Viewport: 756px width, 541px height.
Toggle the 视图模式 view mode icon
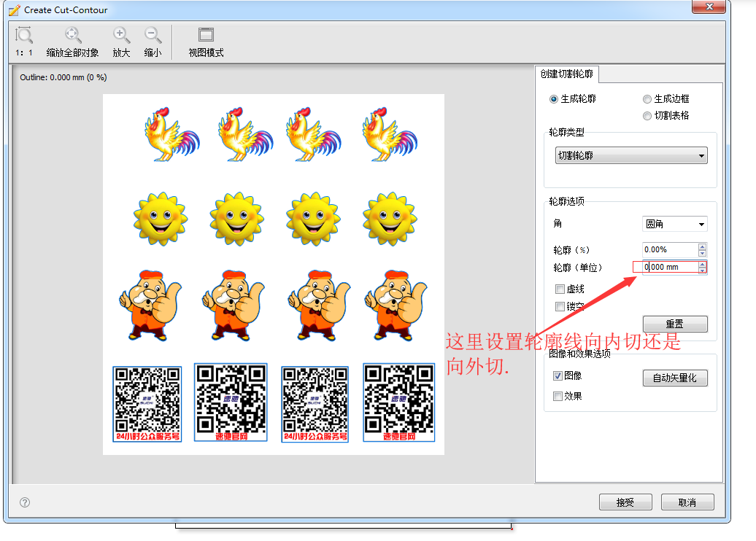click(206, 35)
